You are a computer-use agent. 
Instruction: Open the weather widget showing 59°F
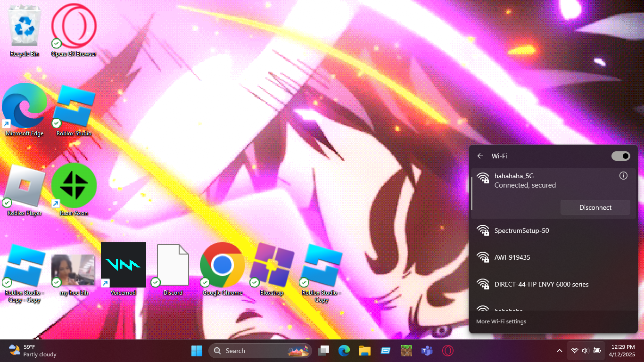33,351
